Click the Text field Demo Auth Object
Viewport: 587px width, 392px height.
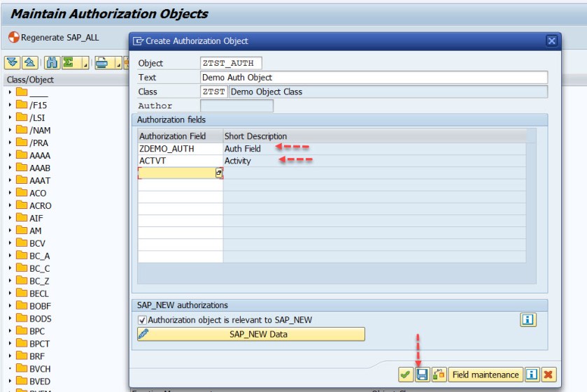374,78
